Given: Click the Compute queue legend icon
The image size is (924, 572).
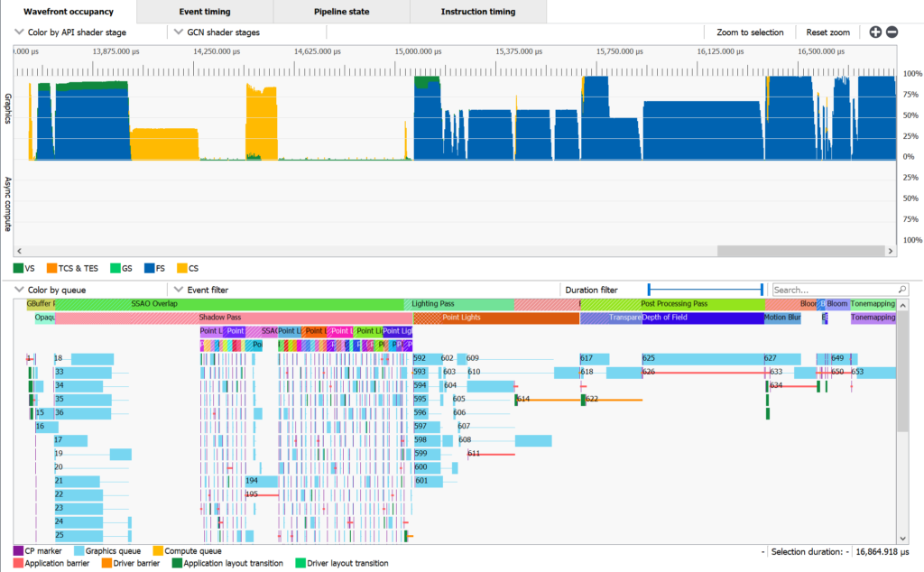Looking at the screenshot, I should (158, 550).
